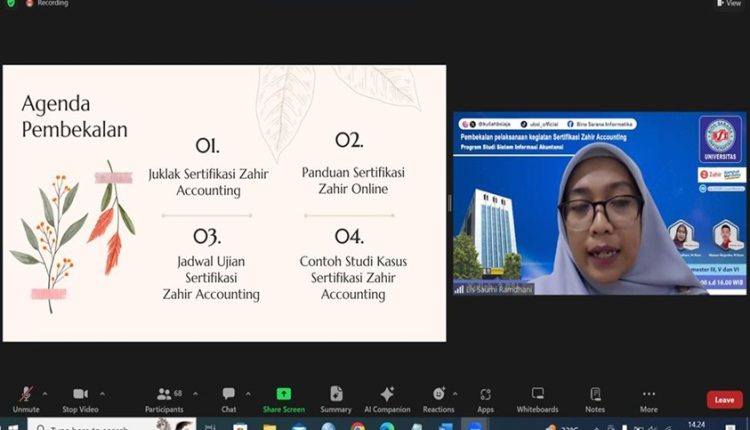This screenshot has height=430, width=750.
Task: Click the green Share Screen button
Action: tap(284, 399)
